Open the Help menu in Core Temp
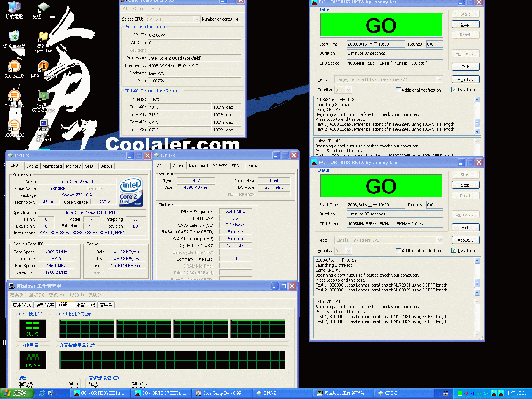 [155, 9]
